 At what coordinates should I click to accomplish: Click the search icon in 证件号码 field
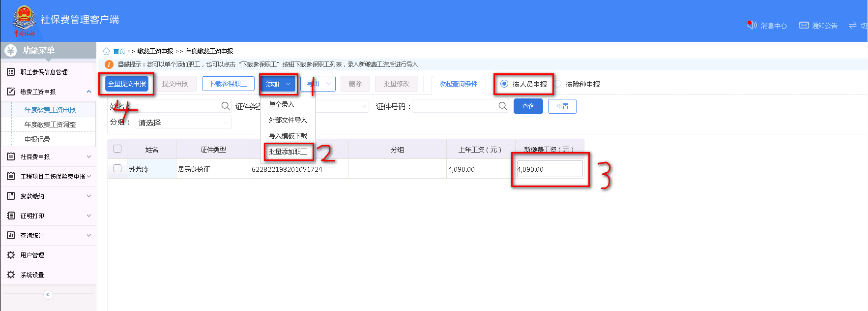point(502,106)
